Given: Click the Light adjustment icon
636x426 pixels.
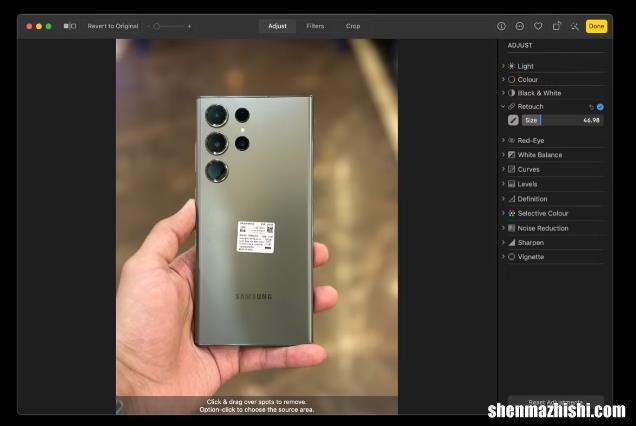Looking at the screenshot, I should point(511,66).
